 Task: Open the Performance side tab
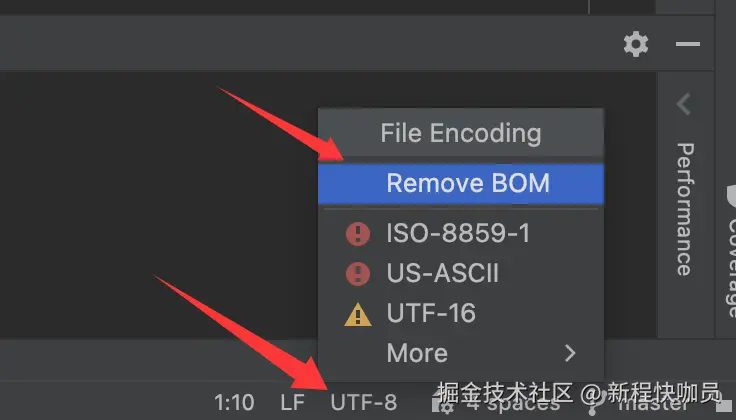pos(685,209)
